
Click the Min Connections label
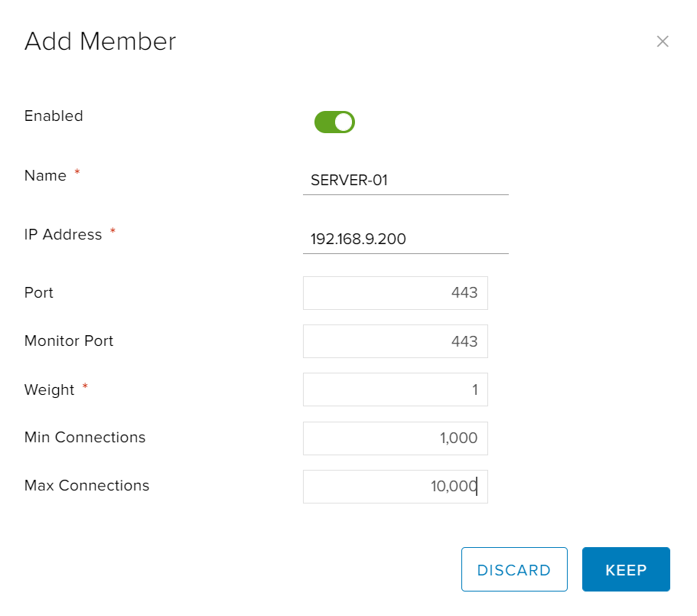[x=85, y=438]
